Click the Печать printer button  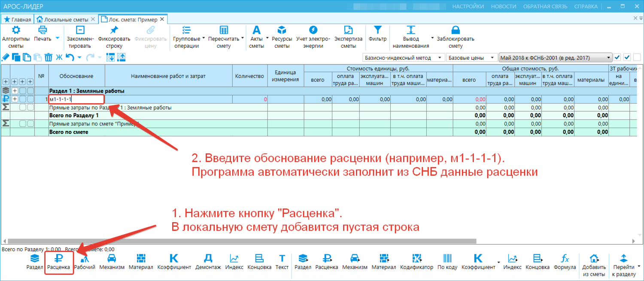point(43,34)
